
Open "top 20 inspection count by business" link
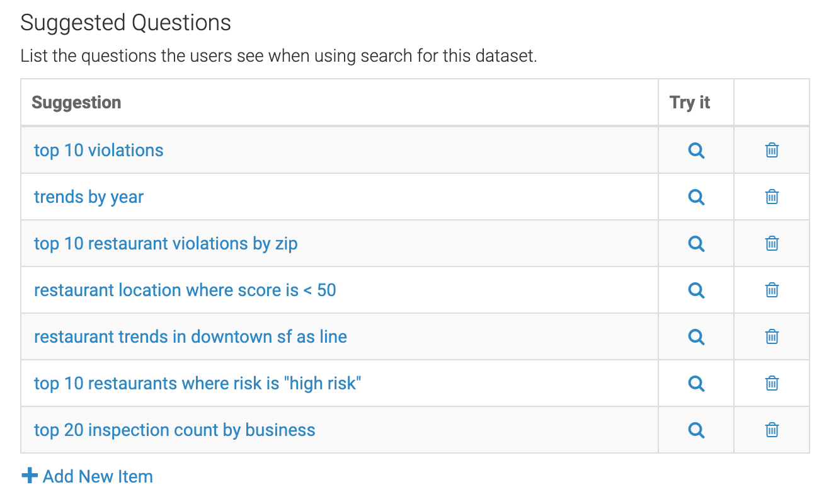175,430
